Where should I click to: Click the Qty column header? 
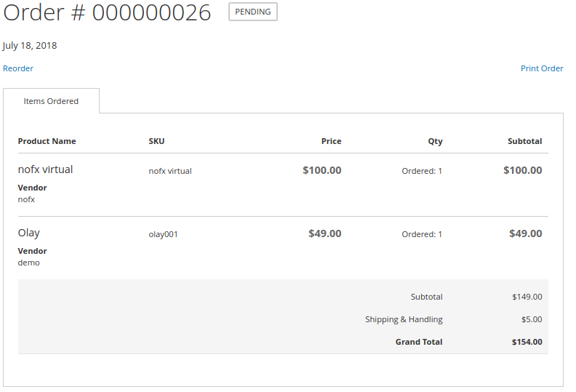[434, 141]
